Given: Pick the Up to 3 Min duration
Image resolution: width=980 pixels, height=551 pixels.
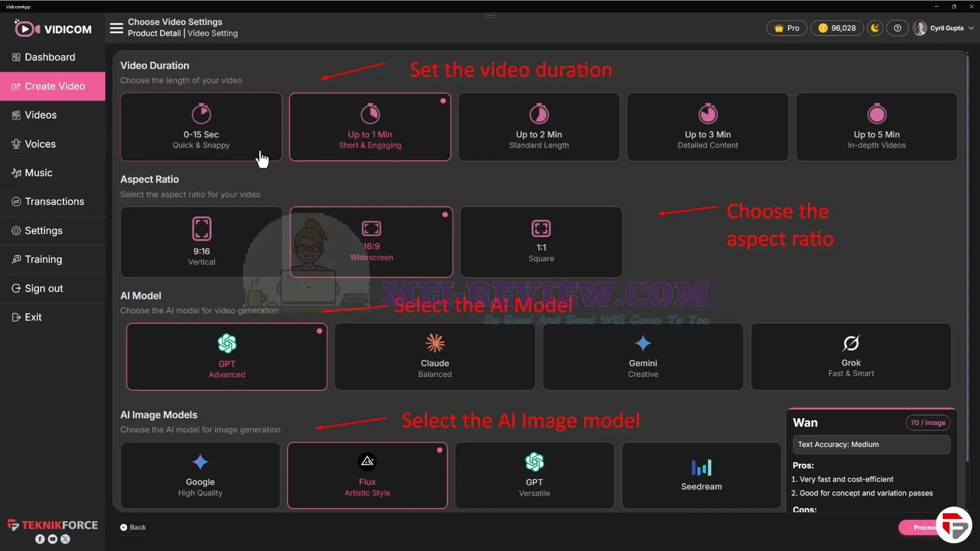Looking at the screenshot, I should [x=708, y=127].
